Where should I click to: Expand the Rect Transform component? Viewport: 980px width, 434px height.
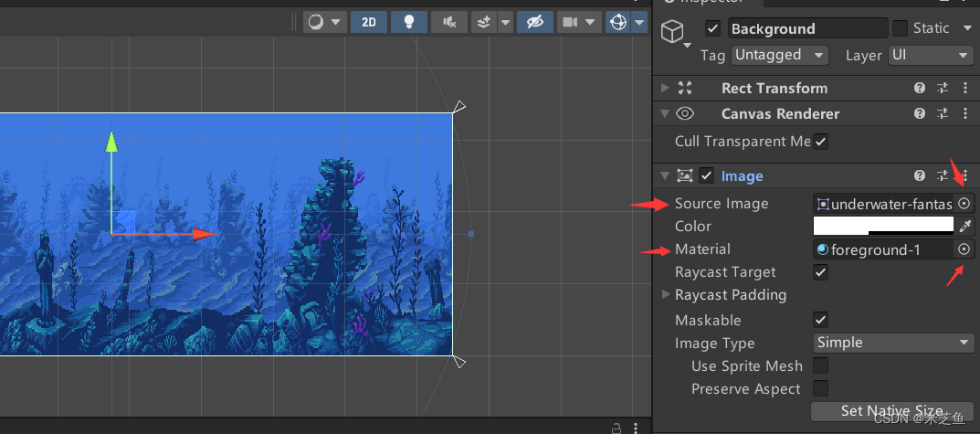tap(665, 89)
